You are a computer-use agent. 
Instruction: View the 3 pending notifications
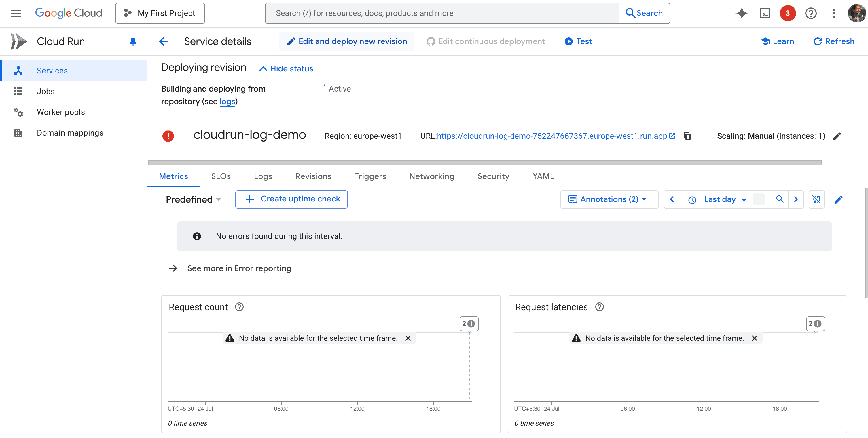(788, 13)
